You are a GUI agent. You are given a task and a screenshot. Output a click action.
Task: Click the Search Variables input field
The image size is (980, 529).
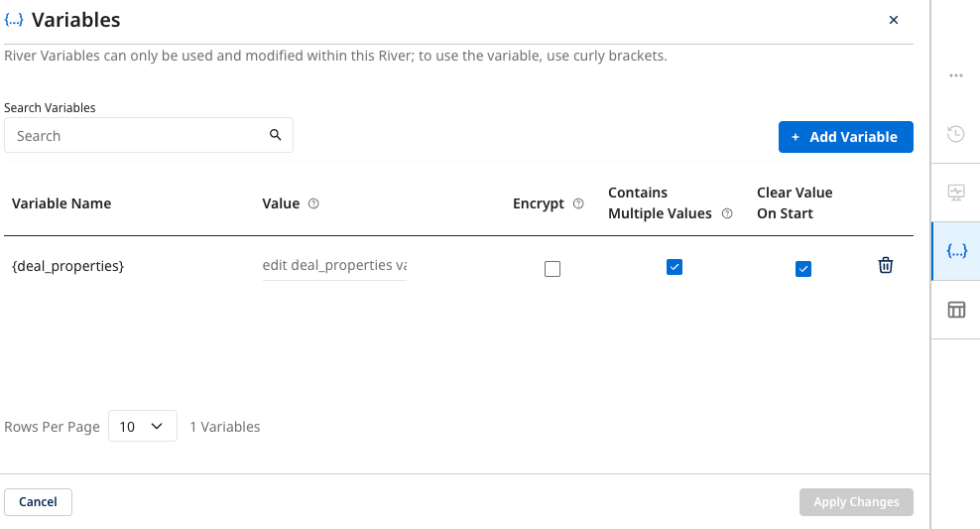coord(139,136)
